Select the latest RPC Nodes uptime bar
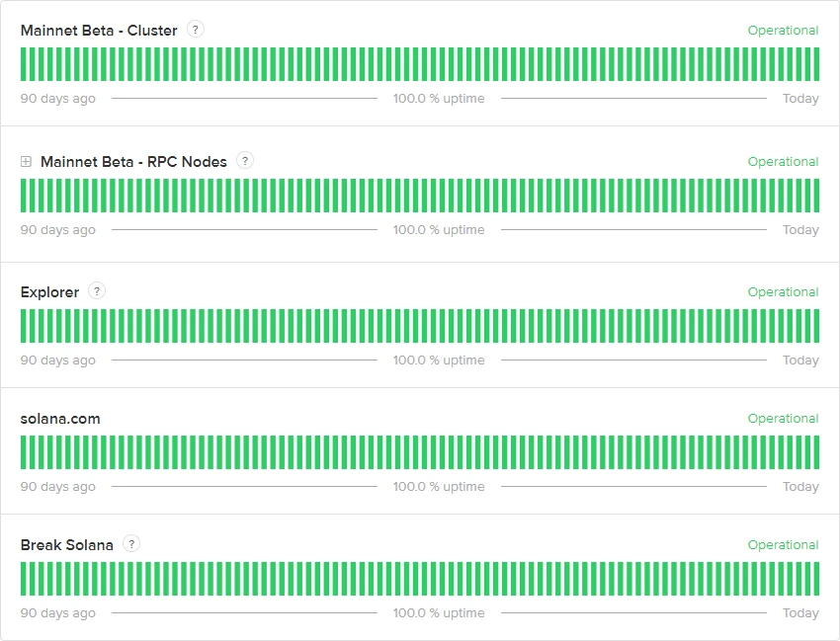This screenshot has height=641, width=840. [815, 196]
